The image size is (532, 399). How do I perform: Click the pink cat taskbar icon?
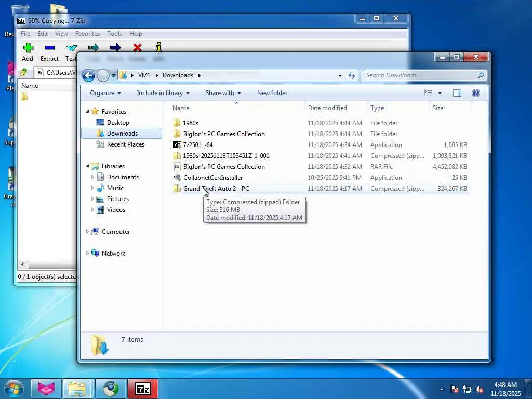click(46, 389)
